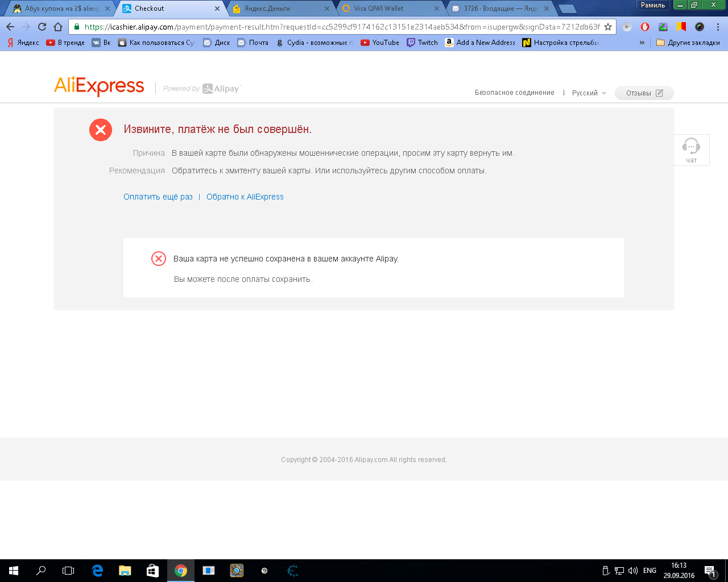This screenshot has width=728, height=582.
Task: Open network settings in the system tray
Action: click(619, 571)
